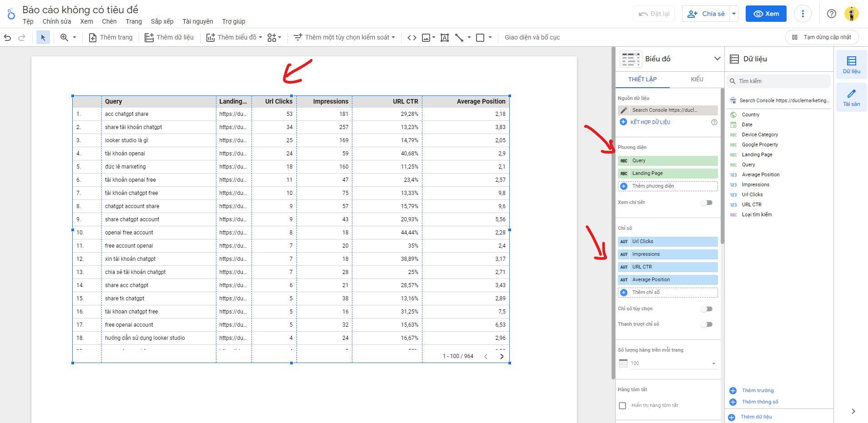Click pencil icon to edit Search Console source
This screenshot has width=868, height=423.
pos(624,110)
